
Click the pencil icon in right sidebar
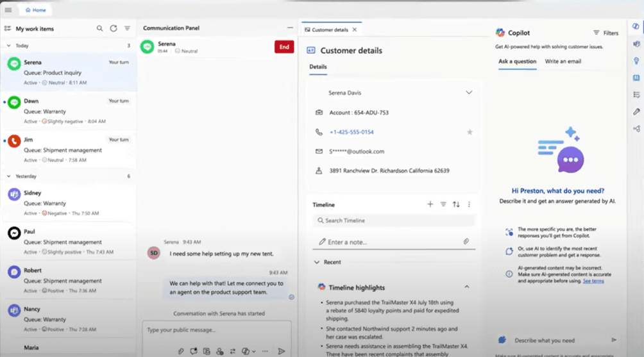coord(636,112)
